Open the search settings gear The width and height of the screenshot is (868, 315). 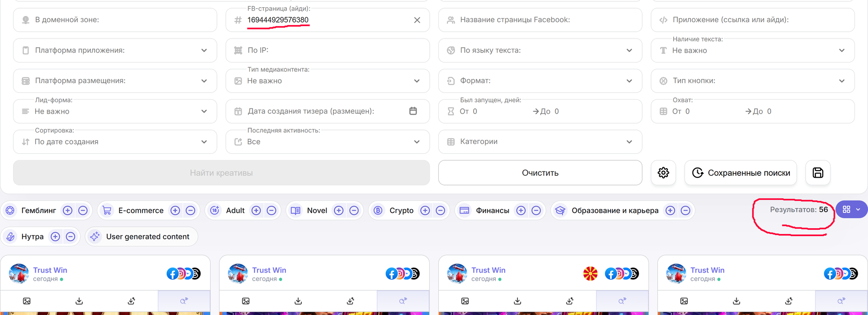tap(664, 172)
